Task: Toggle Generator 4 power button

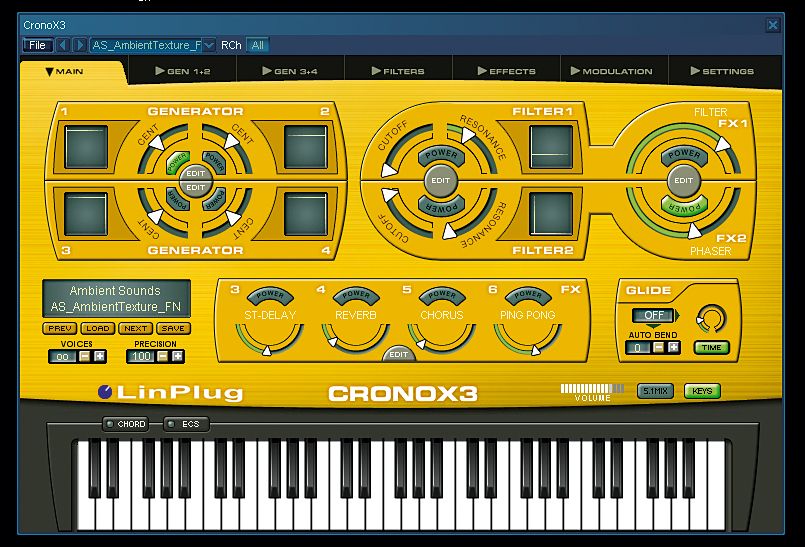Action: [214, 198]
